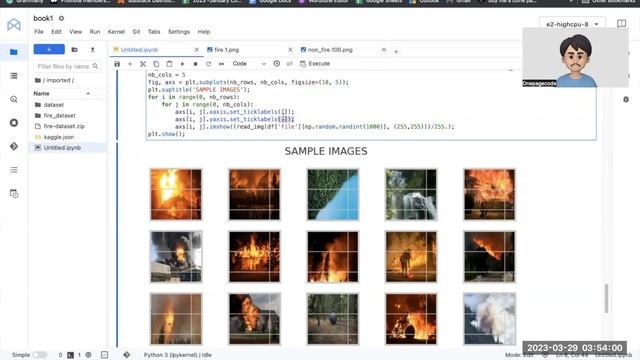Interrupt the kernel with the stop icon

click(x=196, y=64)
